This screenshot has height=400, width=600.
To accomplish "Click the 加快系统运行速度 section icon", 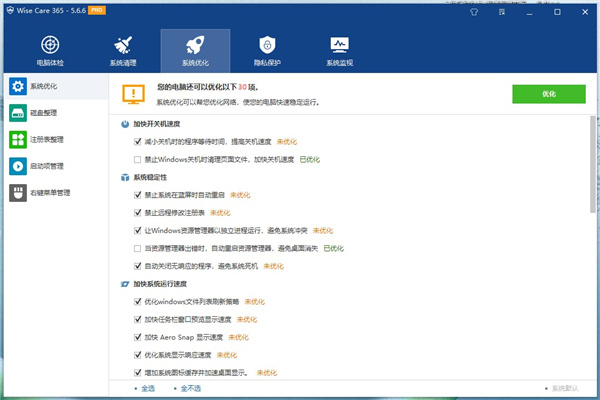I will point(125,284).
